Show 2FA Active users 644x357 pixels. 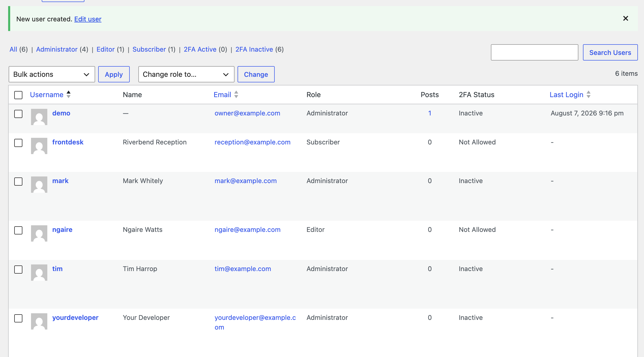click(200, 49)
